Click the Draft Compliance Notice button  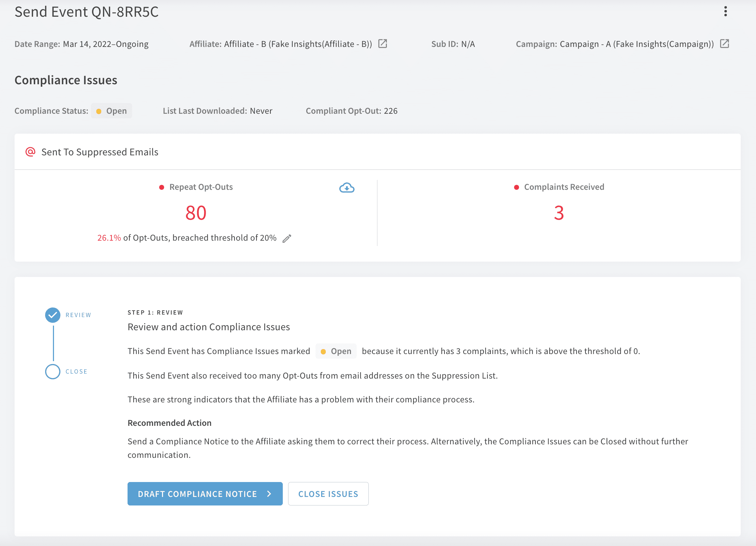[x=205, y=494]
